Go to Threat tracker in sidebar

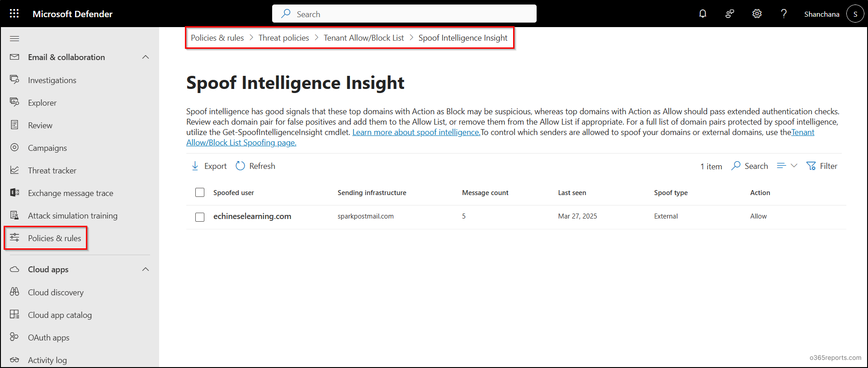52,171
